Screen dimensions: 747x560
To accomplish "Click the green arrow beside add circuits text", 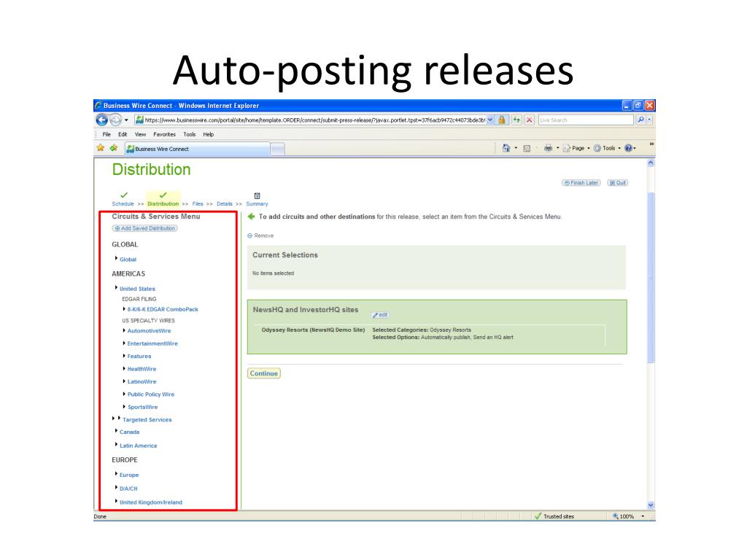I will [x=251, y=217].
